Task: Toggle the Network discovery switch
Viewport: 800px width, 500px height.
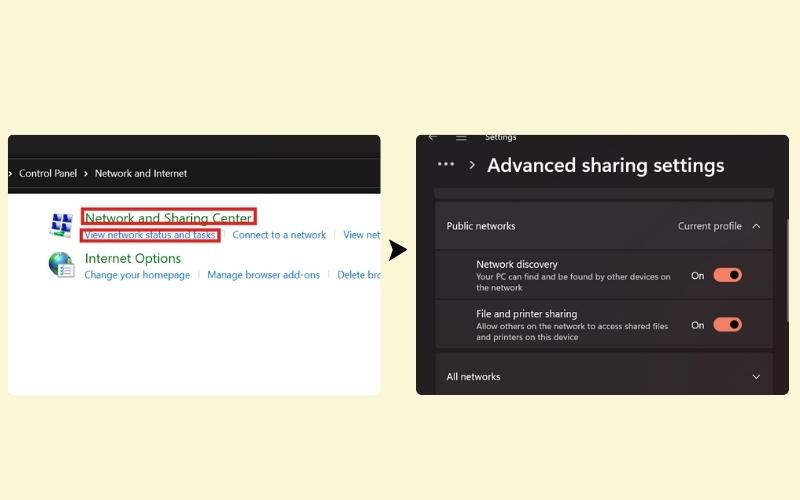Action: point(727,275)
